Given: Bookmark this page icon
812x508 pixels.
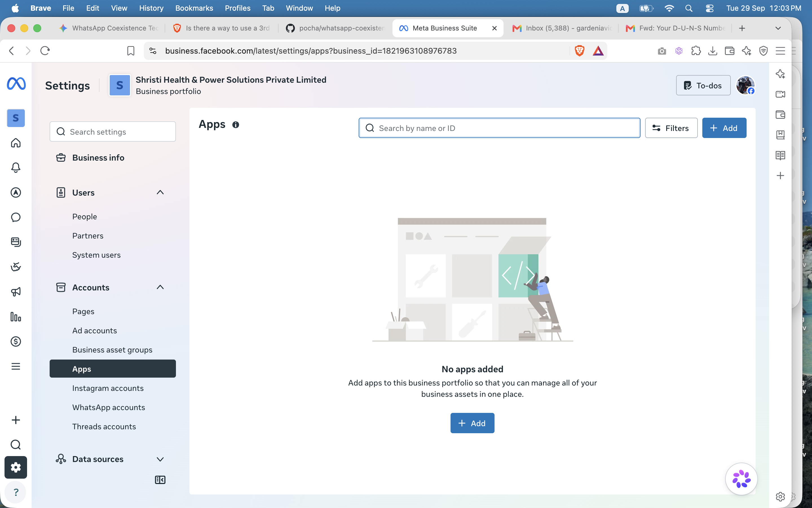Looking at the screenshot, I should coord(131,51).
